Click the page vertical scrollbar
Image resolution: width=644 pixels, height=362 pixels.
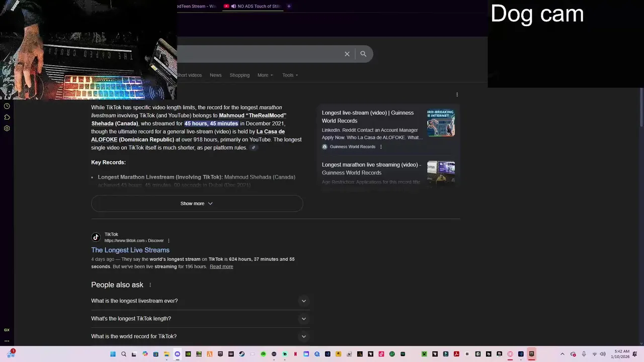click(641, 108)
